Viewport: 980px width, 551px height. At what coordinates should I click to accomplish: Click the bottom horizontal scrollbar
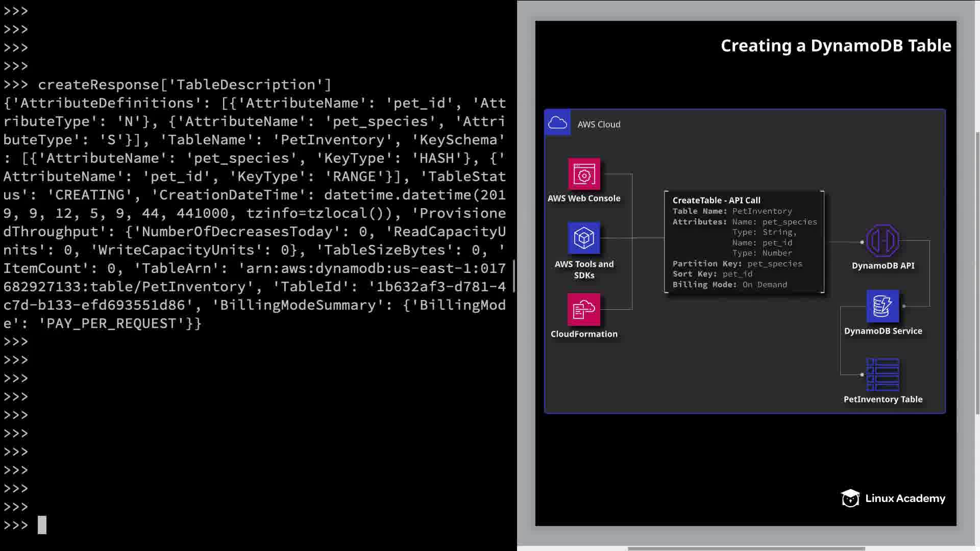tap(746, 548)
